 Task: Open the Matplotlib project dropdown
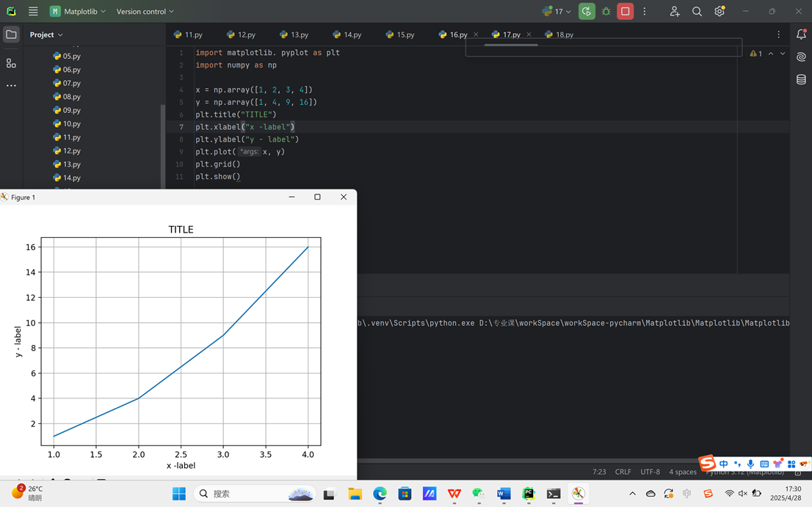tap(78, 12)
